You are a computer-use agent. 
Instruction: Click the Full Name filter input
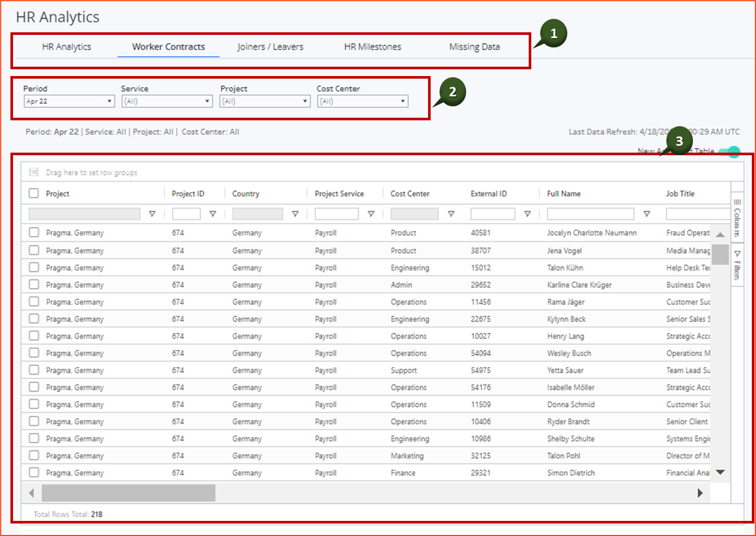591,214
